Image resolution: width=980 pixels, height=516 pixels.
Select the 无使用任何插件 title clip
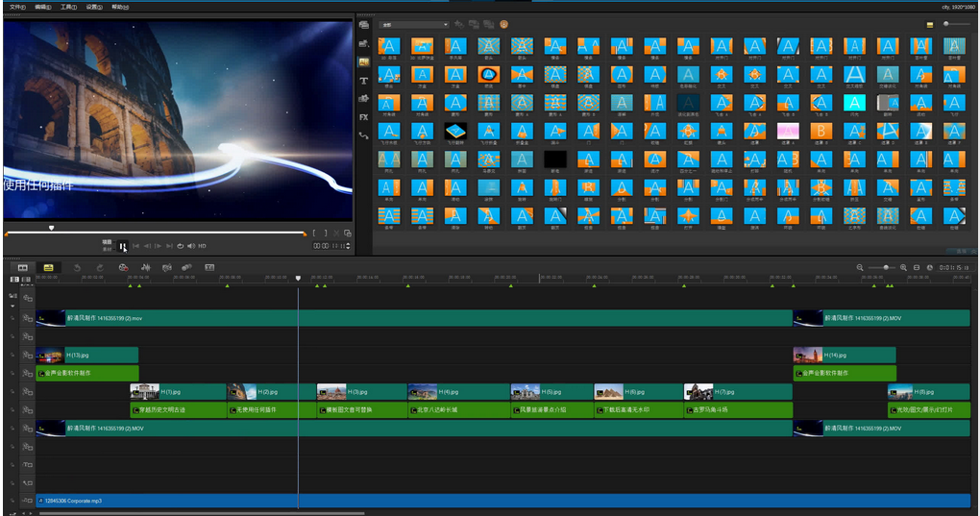272,409
